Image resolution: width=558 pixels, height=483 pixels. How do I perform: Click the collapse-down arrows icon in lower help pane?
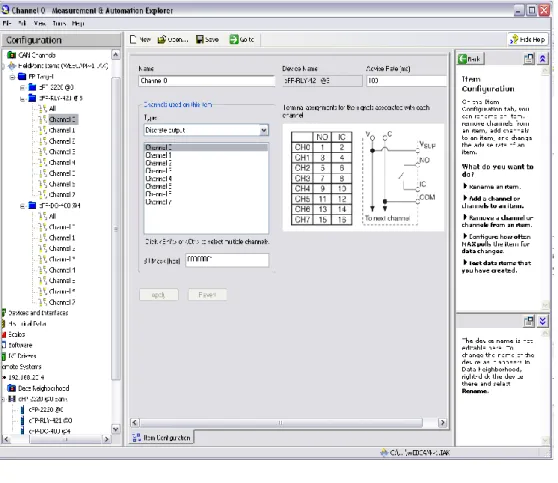543,321
